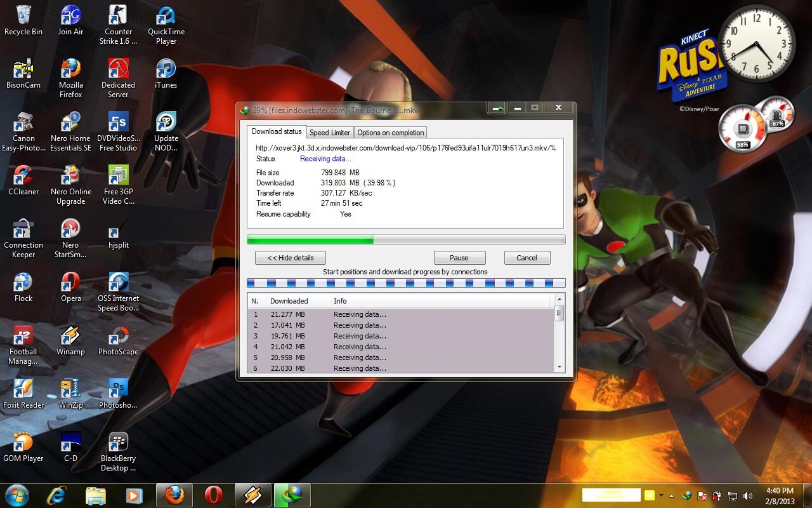Sort by the Downloaded column header
Viewport: 812px width, 508px height.
298,301
